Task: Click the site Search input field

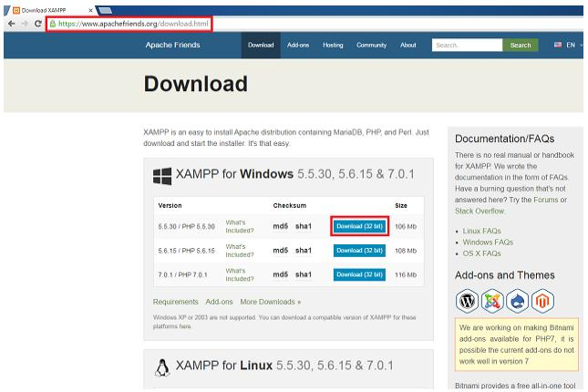Action: point(467,45)
